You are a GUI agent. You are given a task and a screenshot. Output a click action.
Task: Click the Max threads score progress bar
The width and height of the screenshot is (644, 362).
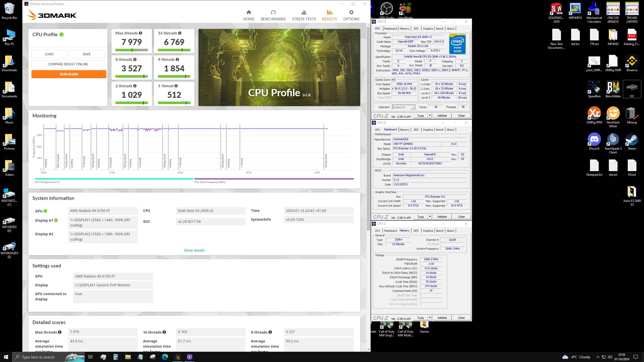132,50
